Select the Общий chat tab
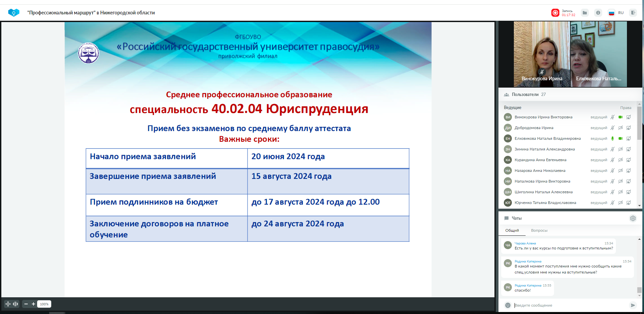The image size is (644, 314). [512, 230]
